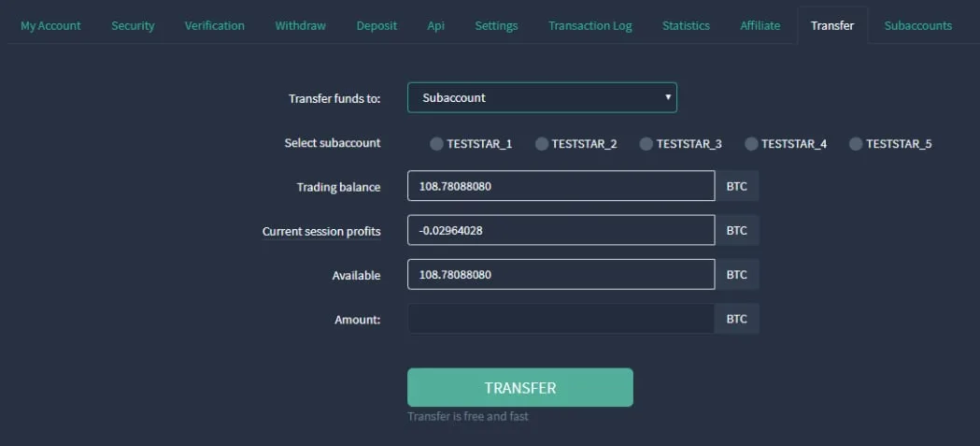The width and height of the screenshot is (980, 446).
Task: Focus the Amount input field
Action: click(561, 319)
